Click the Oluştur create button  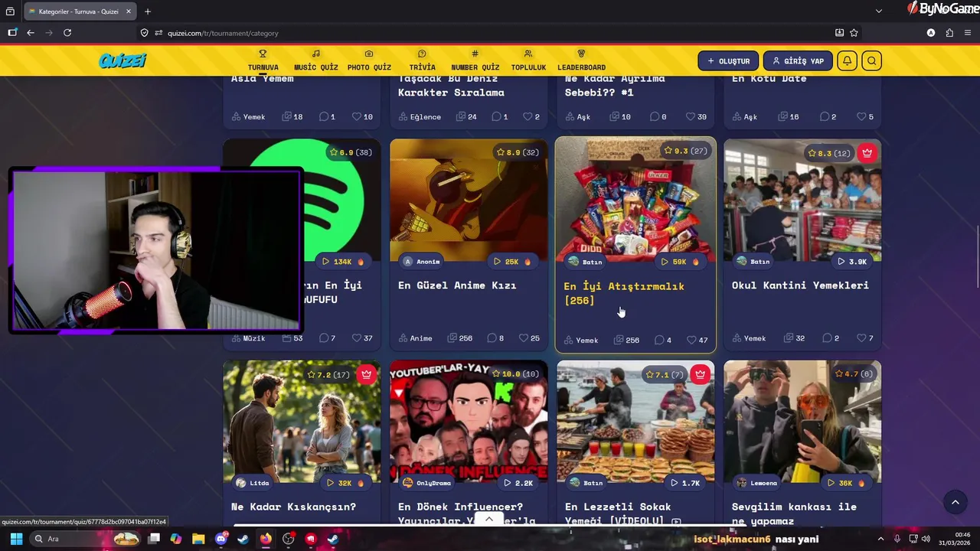(728, 61)
